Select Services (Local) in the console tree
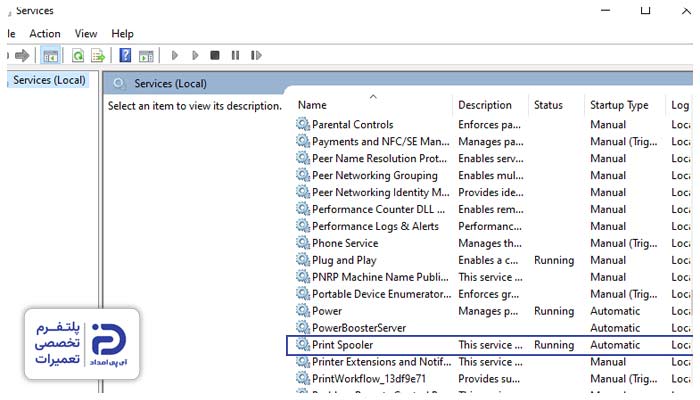 click(49, 80)
